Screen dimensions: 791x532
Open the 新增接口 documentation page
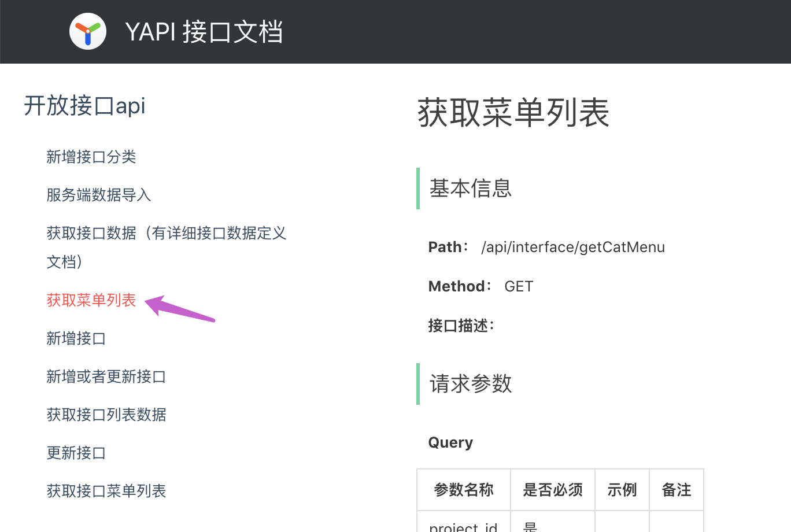point(76,338)
